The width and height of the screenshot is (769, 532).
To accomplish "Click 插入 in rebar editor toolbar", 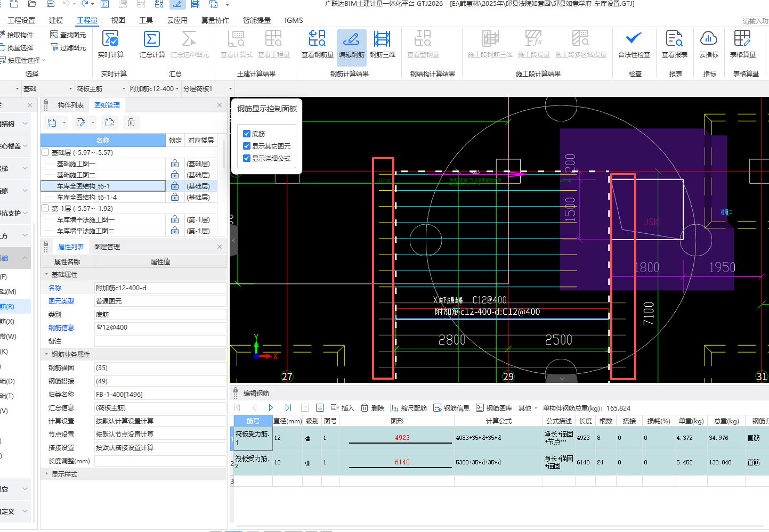I will coord(342,408).
